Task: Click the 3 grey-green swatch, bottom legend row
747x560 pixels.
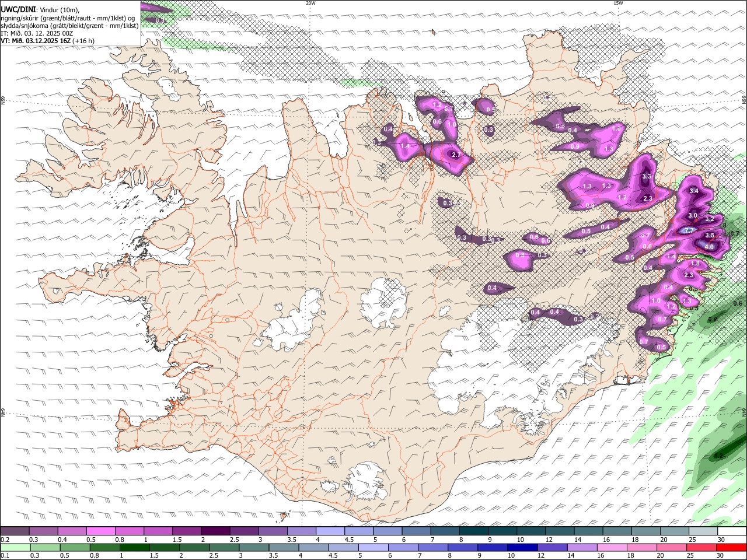Action: click(254, 548)
